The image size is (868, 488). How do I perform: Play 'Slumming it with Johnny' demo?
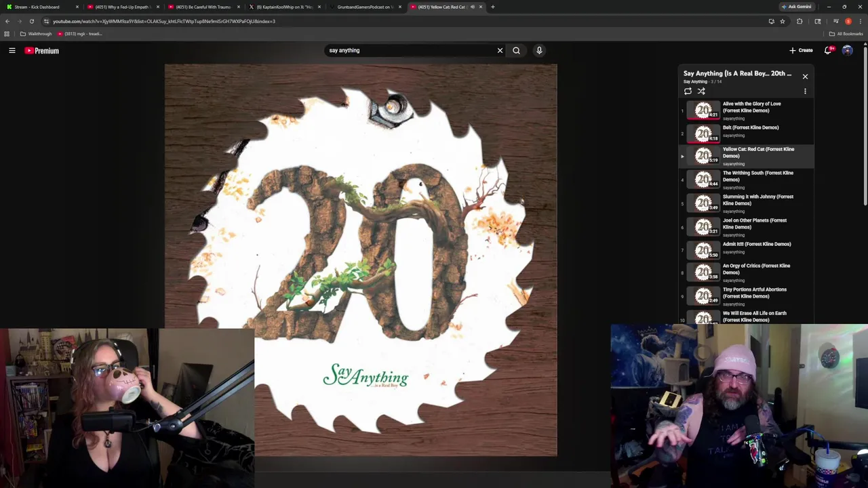[746, 203]
